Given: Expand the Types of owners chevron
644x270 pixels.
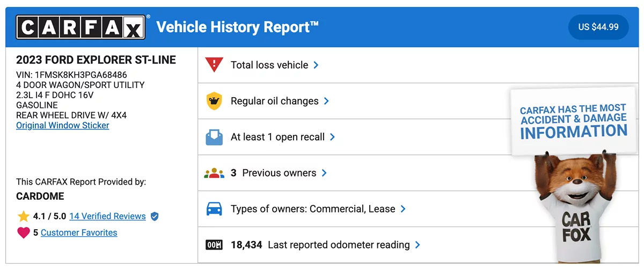Looking at the screenshot, I should [x=403, y=209].
